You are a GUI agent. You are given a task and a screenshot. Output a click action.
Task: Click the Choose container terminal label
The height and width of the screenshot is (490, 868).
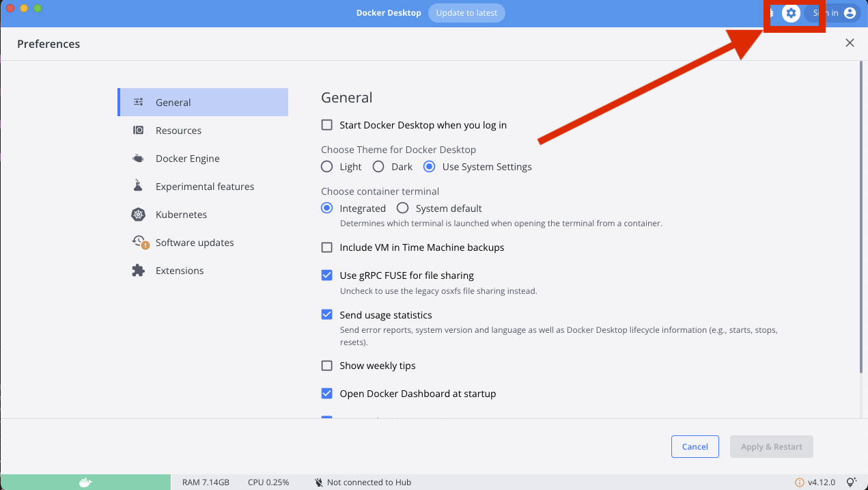pyautogui.click(x=380, y=191)
